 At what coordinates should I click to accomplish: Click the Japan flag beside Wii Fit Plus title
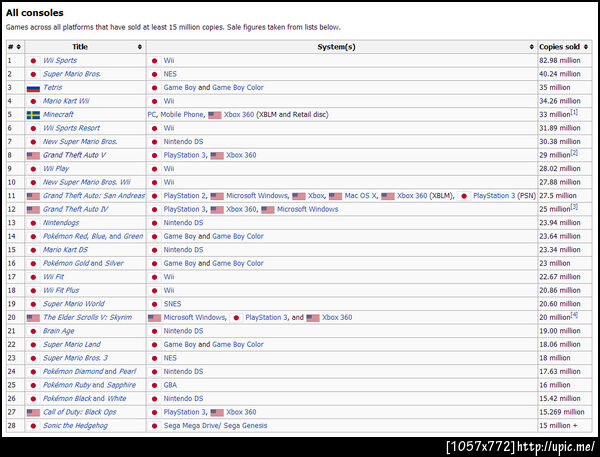click(x=33, y=291)
